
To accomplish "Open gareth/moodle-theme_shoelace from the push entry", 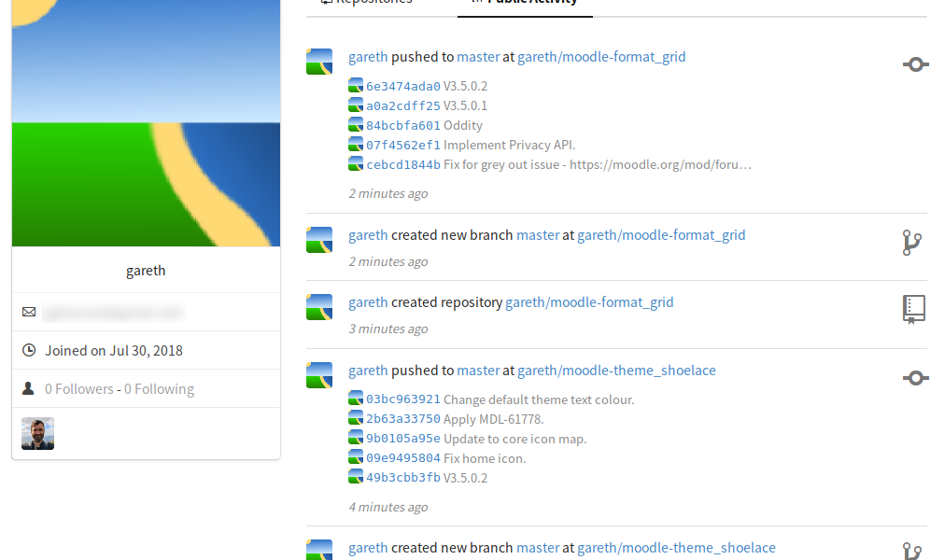I will [x=616, y=370].
